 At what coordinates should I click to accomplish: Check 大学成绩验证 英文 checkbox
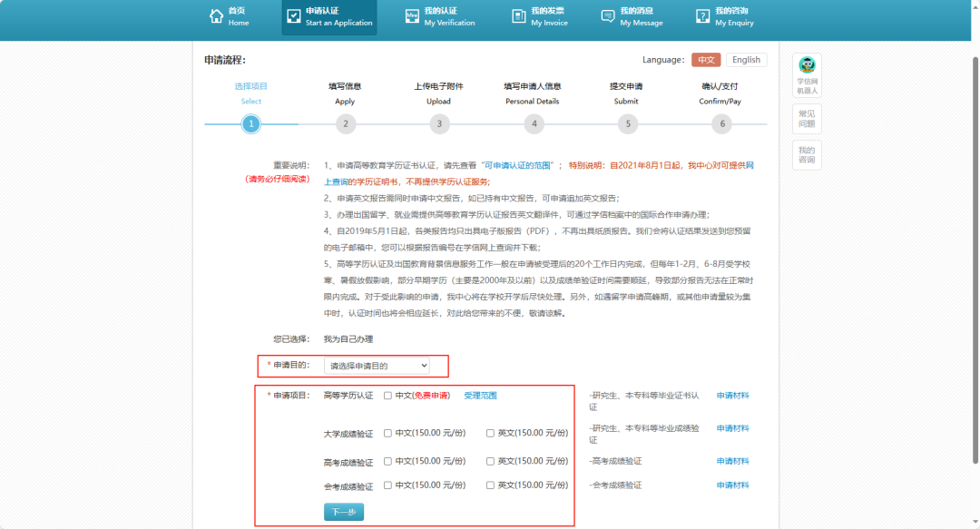click(x=490, y=434)
